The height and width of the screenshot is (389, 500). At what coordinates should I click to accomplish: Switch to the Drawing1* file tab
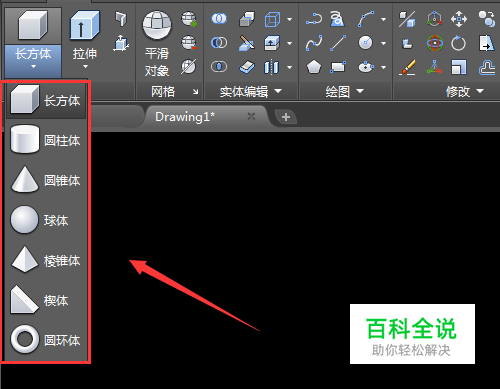pyautogui.click(x=206, y=117)
